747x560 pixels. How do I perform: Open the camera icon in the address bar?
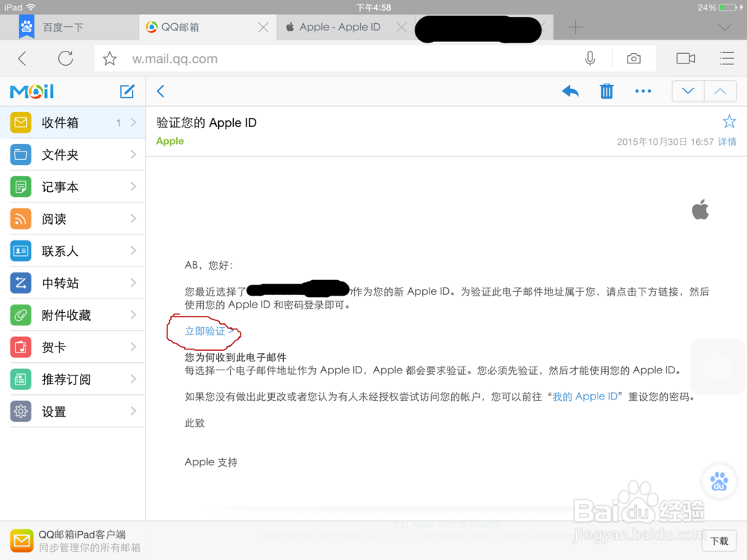point(633,58)
